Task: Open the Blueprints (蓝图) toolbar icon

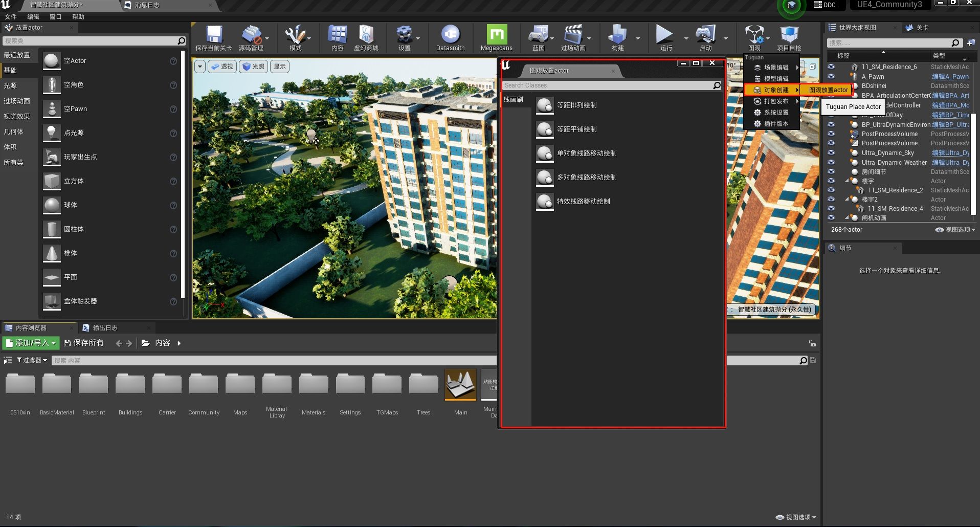Action: [538, 35]
